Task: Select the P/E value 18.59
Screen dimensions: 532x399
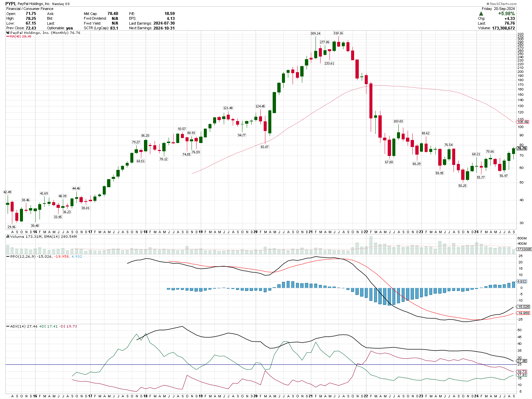Action: point(170,14)
